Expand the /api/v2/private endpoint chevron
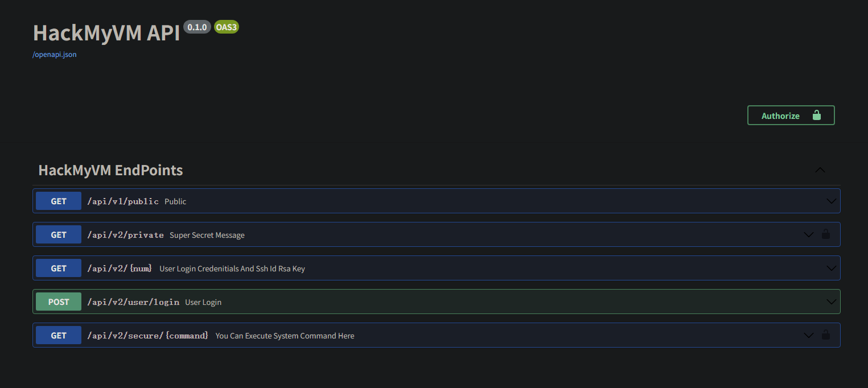Image resolution: width=868 pixels, height=388 pixels. (808, 234)
